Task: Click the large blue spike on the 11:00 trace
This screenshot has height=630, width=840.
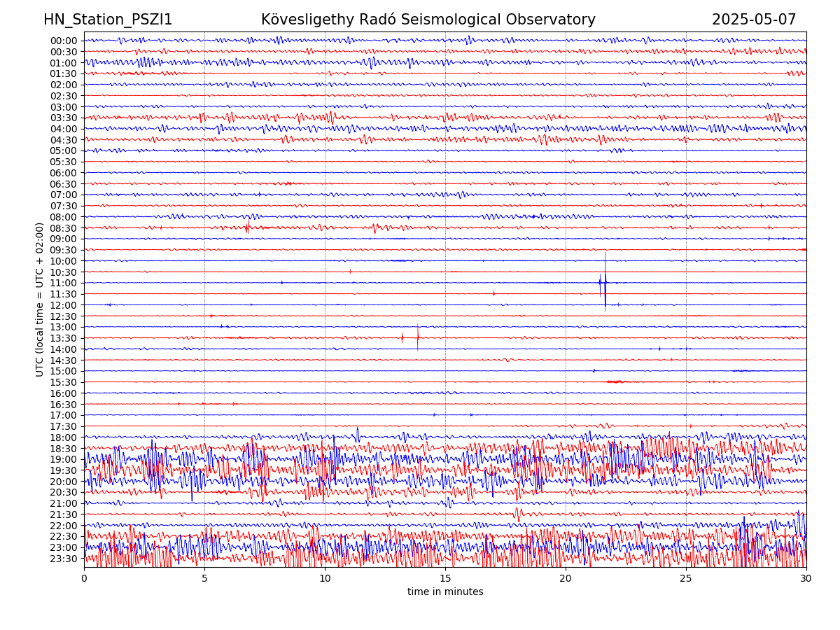Action: 605,282
